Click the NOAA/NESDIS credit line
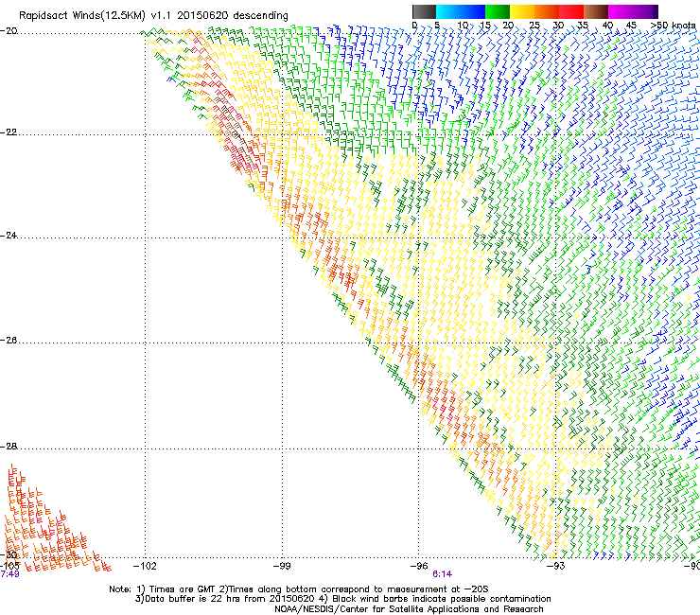The width and height of the screenshot is (700, 615). pyautogui.click(x=409, y=609)
